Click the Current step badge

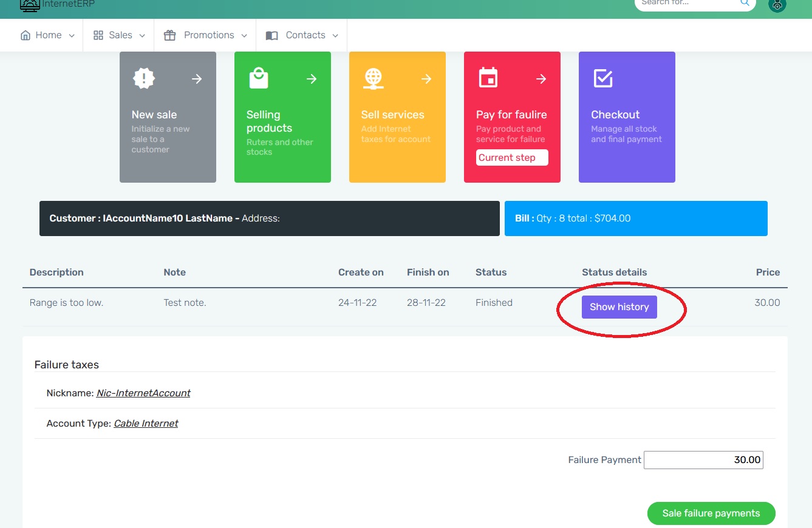pyautogui.click(x=512, y=158)
